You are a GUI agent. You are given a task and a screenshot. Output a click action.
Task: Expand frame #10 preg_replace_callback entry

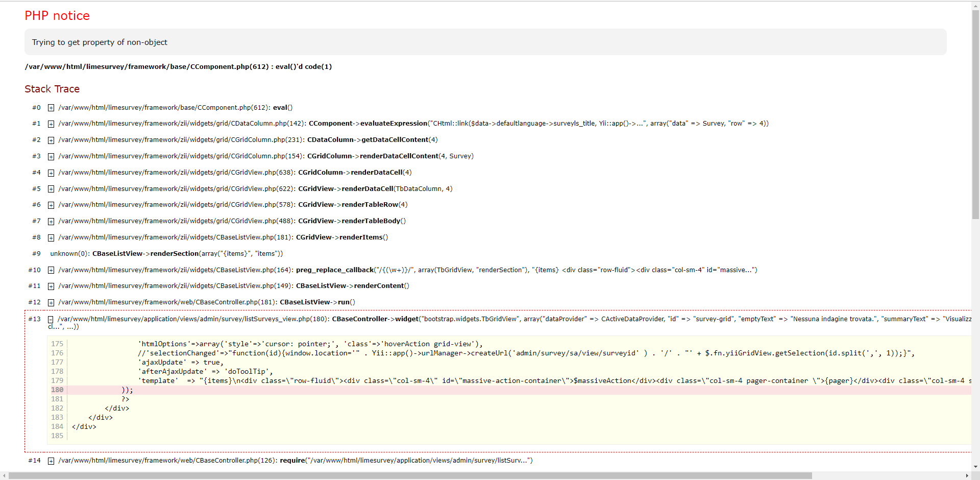pos(51,270)
